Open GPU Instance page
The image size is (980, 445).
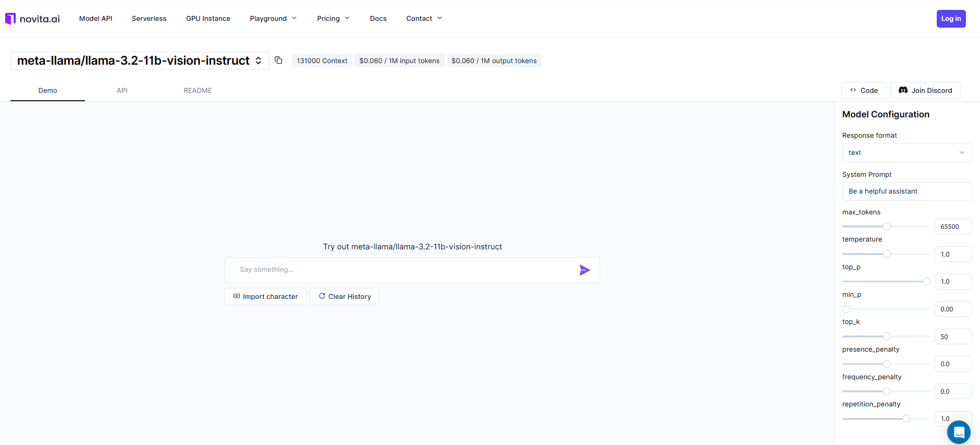pyautogui.click(x=208, y=18)
